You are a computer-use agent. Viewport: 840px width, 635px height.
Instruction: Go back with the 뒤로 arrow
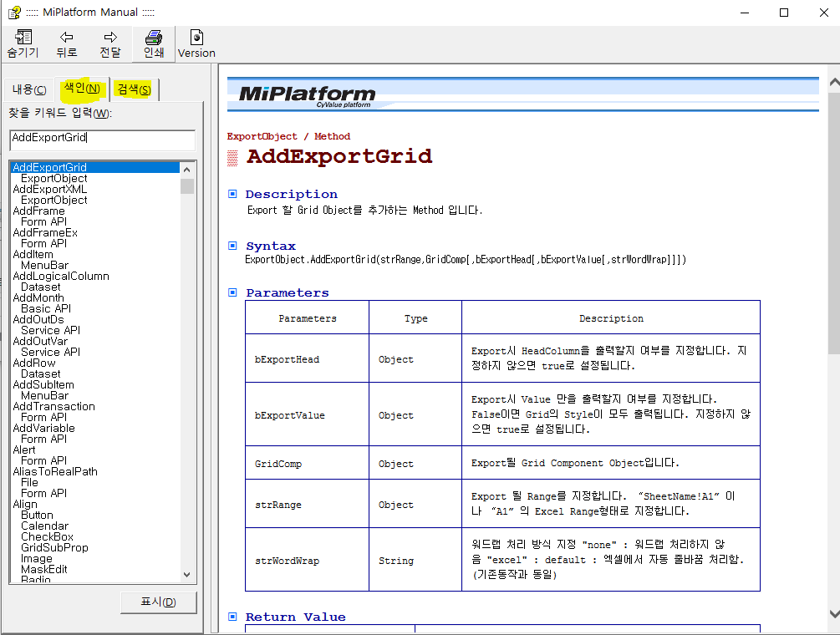pyautogui.click(x=66, y=44)
